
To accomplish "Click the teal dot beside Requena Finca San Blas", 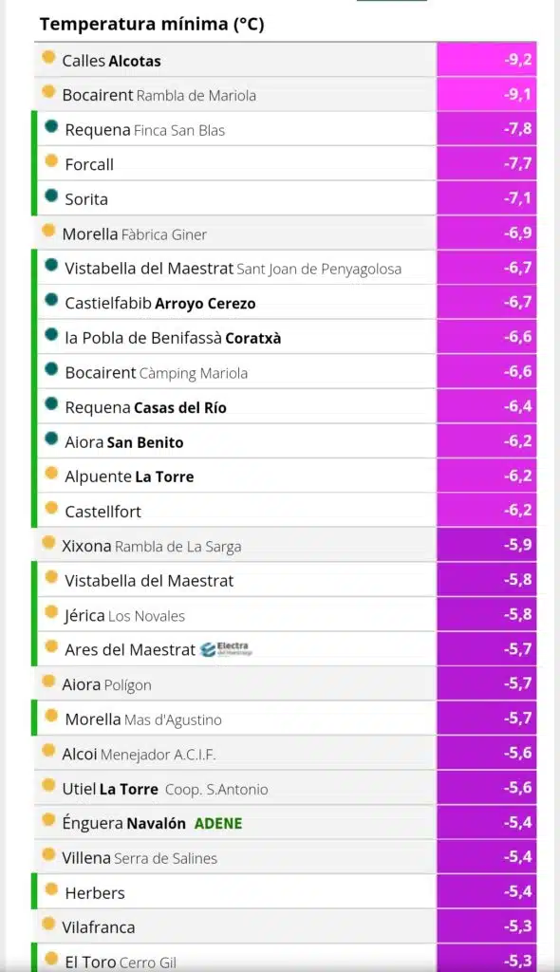I will (x=51, y=128).
